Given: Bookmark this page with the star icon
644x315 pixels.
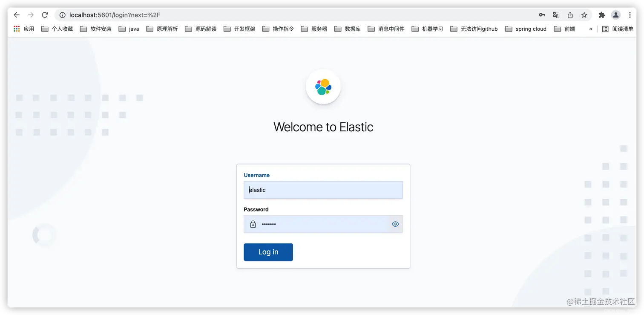Looking at the screenshot, I should [584, 15].
